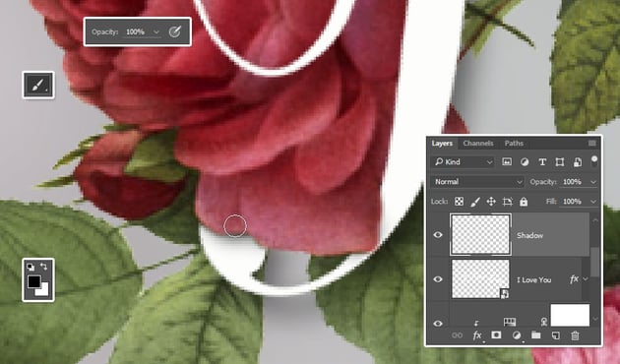Expand the layer Opacity slider arrow

(593, 182)
